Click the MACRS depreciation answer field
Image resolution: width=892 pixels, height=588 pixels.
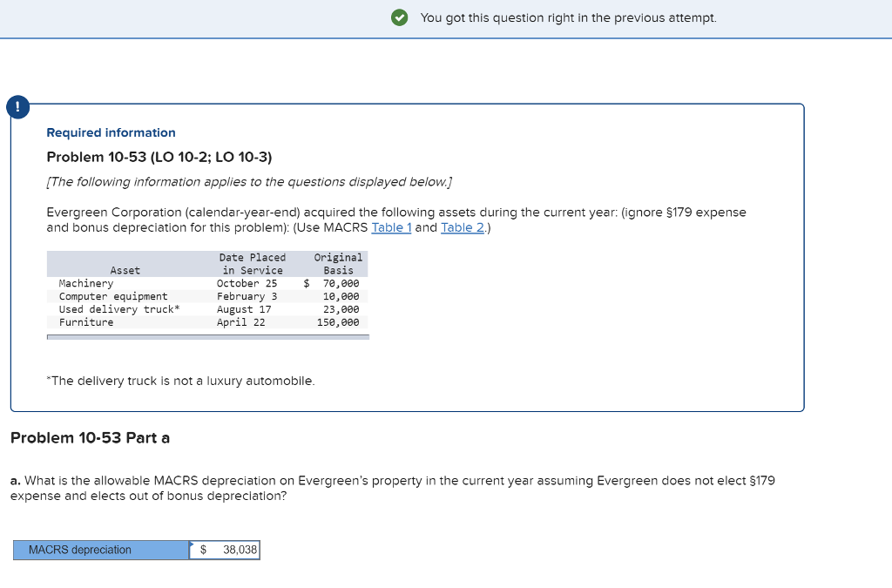[x=225, y=550]
